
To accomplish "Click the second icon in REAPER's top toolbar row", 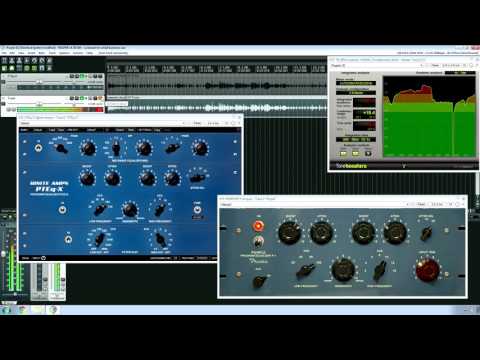I will click(x=12, y=60).
